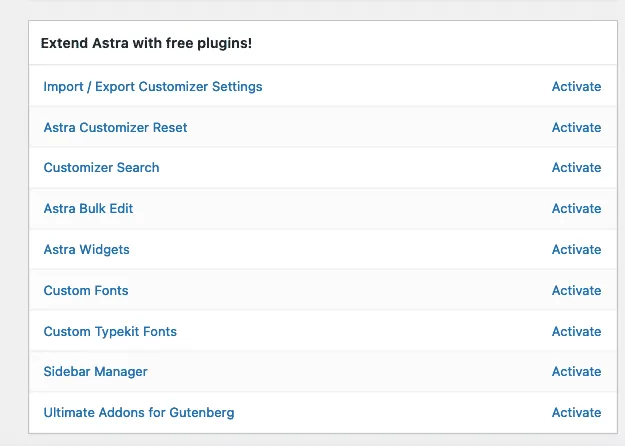This screenshot has width=625, height=446.
Task: Open Import / Export Customizer Settings plugin link
Action: click(x=153, y=87)
